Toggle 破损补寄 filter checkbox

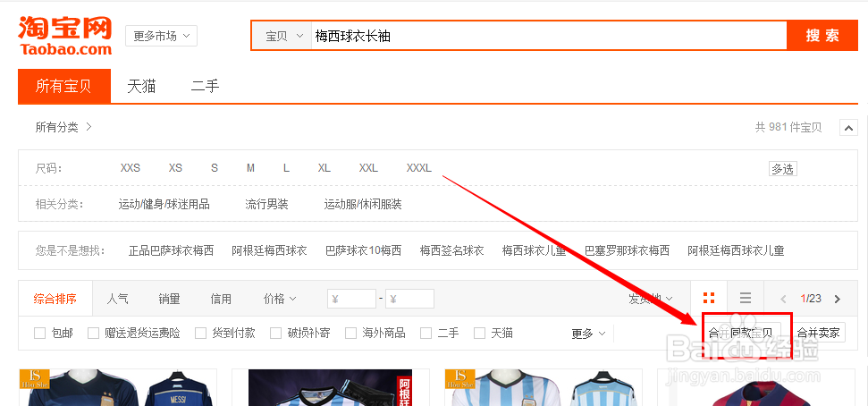pyautogui.click(x=275, y=334)
